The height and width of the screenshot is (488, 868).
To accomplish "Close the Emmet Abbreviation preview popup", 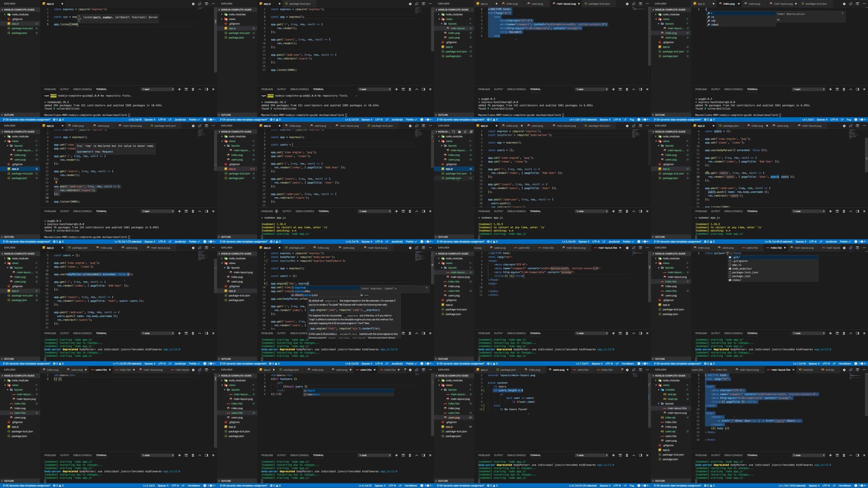I will pyautogui.click(x=843, y=14).
